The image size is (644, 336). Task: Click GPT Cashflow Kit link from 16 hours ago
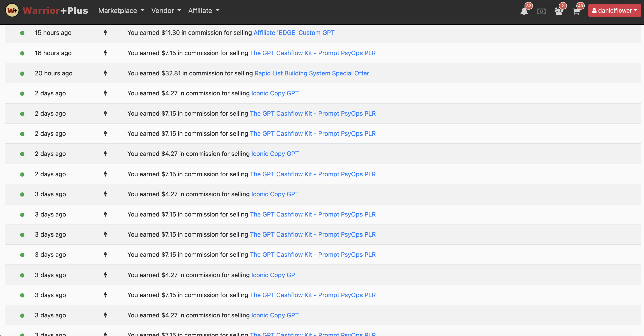(312, 53)
